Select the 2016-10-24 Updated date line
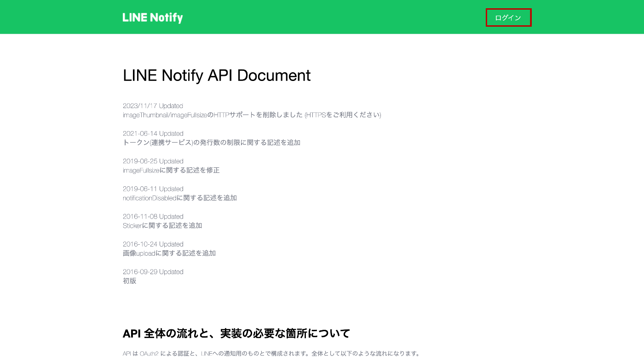This screenshot has width=644, height=362. coord(153,244)
